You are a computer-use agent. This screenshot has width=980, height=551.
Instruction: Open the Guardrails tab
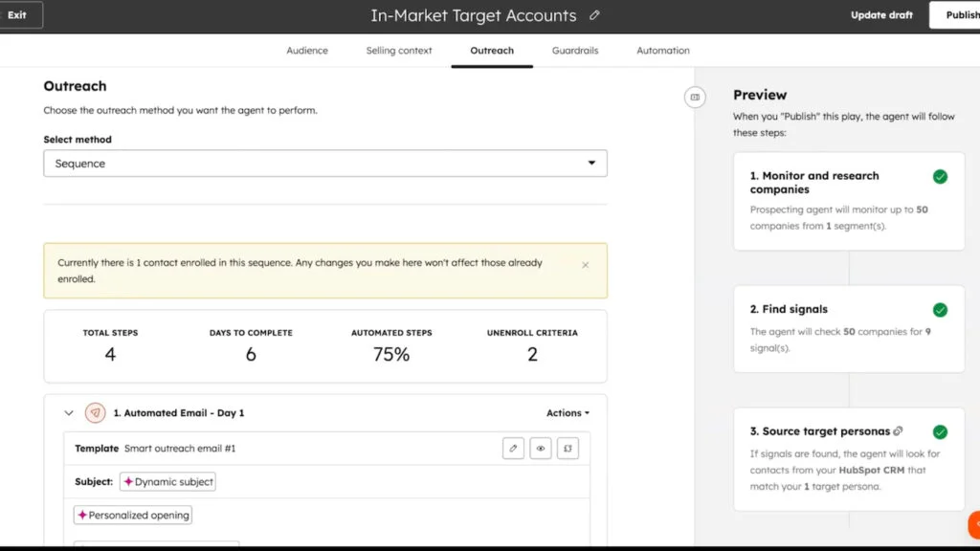click(575, 51)
